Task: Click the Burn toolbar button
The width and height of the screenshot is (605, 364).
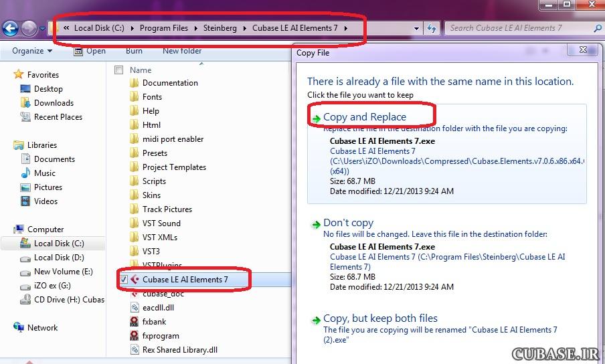Action: point(134,51)
